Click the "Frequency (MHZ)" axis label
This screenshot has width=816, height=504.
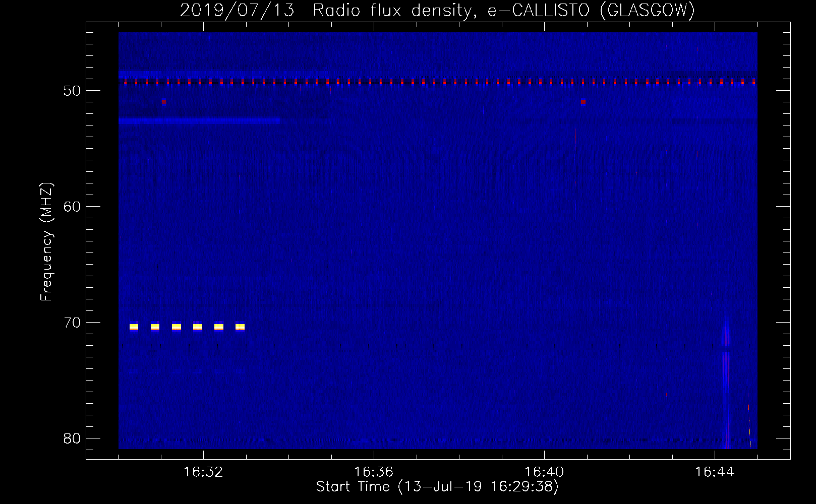click(x=46, y=242)
